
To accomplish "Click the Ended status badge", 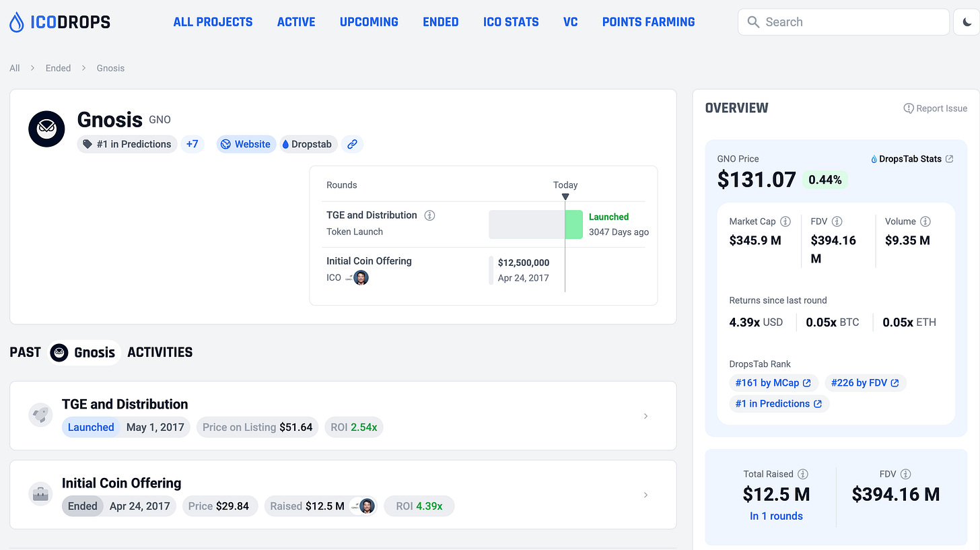I will click(83, 506).
